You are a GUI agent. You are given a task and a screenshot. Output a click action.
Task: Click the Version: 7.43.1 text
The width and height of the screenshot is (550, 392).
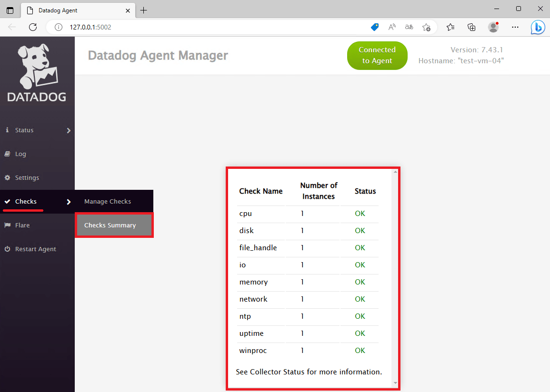[x=477, y=50]
